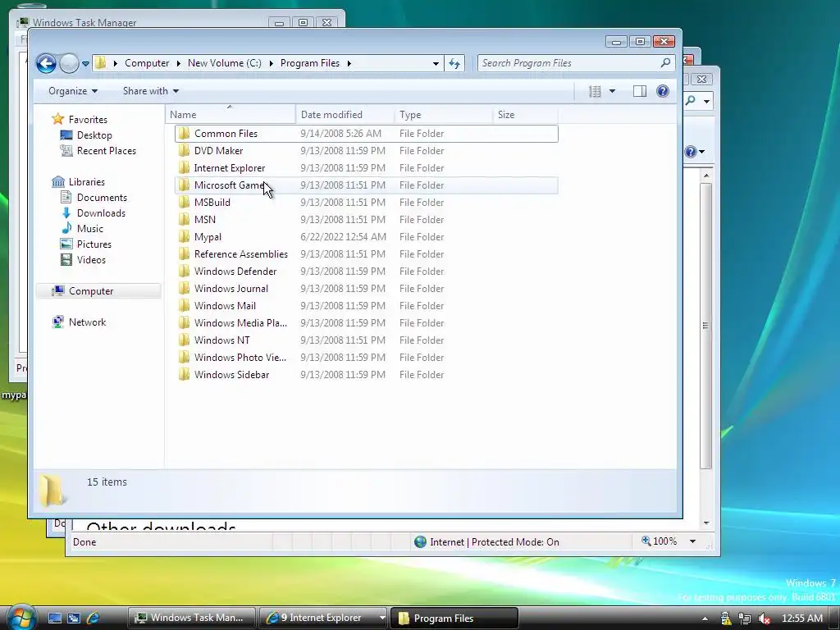840x630 pixels.
Task: Expand the view options dropdown arrow
Action: (612, 91)
